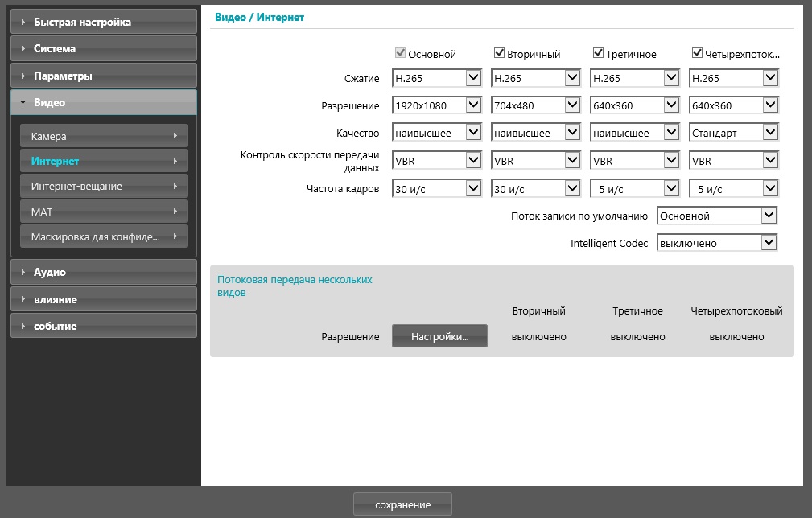Viewport: 812px width, 518px height.
Task: Open the Интернет-вещание submenu item
Action: point(104,187)
